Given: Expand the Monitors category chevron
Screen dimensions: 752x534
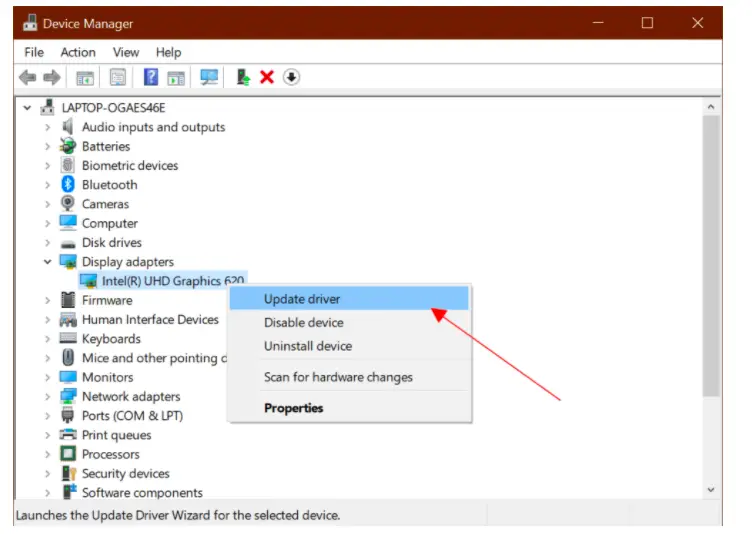Looking at the screenshot, I should pos(47,377).
